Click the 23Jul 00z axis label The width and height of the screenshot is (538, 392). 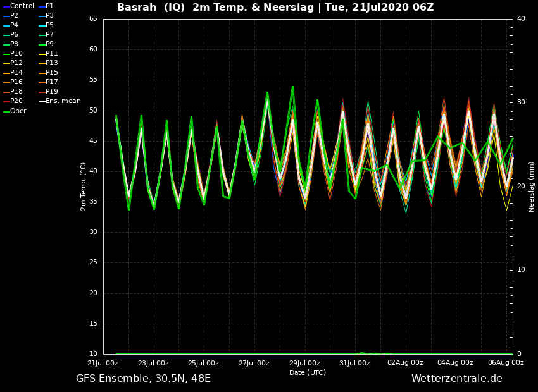tap(153, 363)
